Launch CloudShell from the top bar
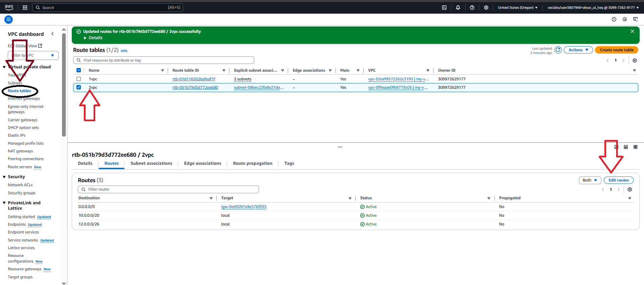644x285 pixels. coord(444,7)
